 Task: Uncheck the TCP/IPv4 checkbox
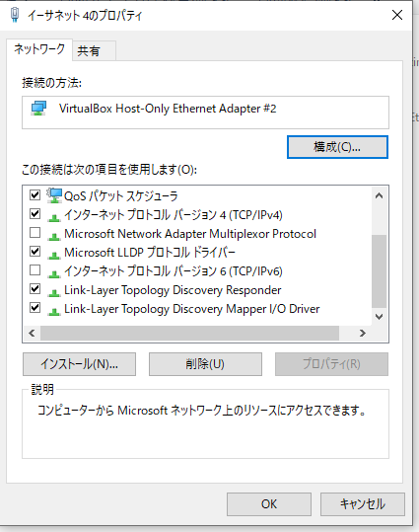click(x=35, y=214)
